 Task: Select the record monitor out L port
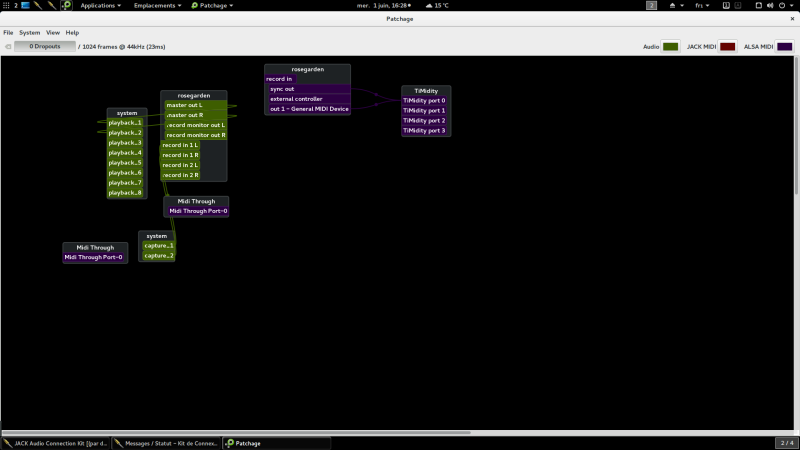pos(196,125)
